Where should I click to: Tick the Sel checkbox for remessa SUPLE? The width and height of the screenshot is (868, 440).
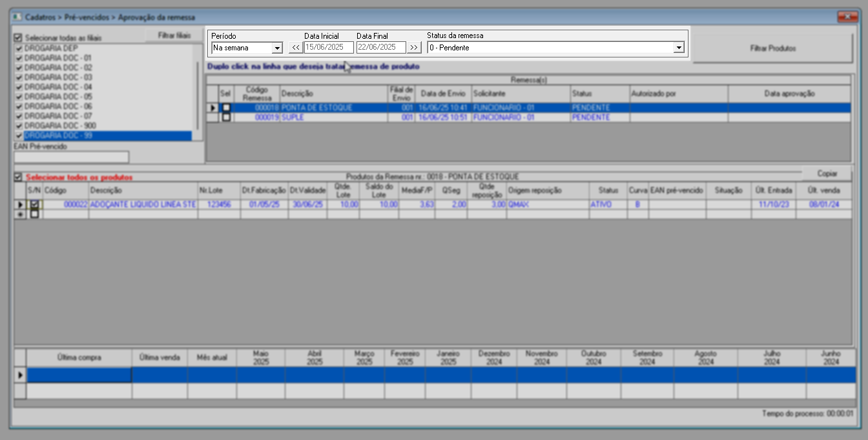click(x=226, y=117)
